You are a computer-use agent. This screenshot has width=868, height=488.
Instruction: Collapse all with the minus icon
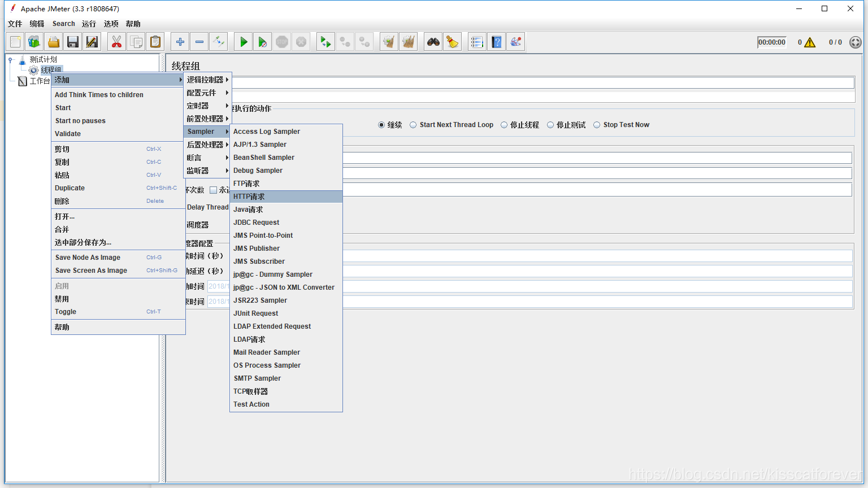pyautogui.click(x=199, y=42)
